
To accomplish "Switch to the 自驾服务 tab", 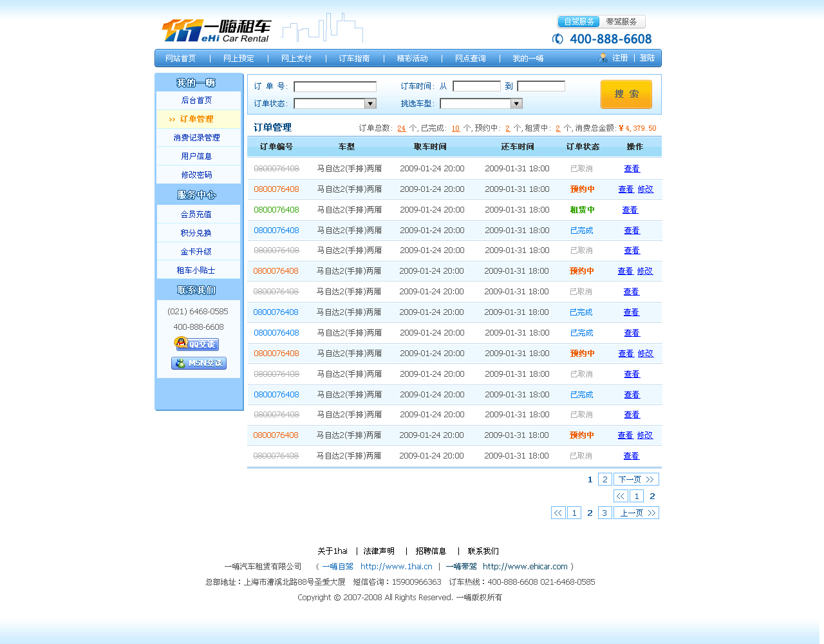I will 579,22.
